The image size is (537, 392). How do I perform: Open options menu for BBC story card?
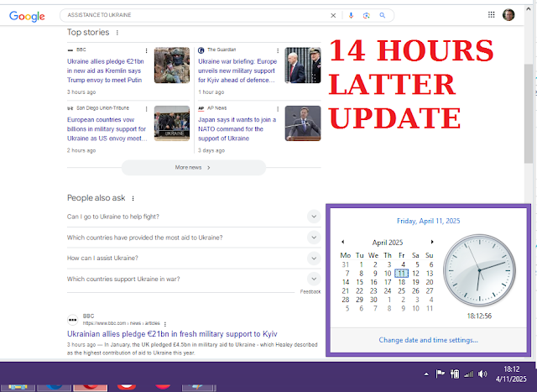tap(147, 50)
